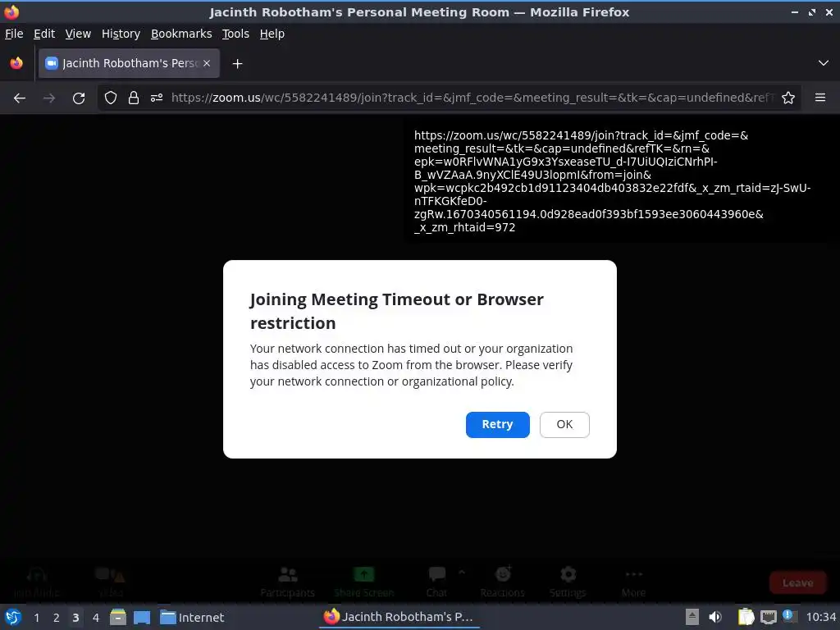Click the Firefox View icon in tab strip
Viewport: 840px width, 630px height.
tap(16, 63)
